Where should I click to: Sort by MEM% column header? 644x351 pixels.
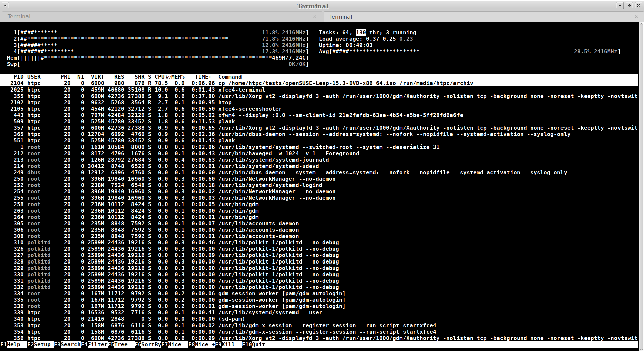tap(178, 77)
